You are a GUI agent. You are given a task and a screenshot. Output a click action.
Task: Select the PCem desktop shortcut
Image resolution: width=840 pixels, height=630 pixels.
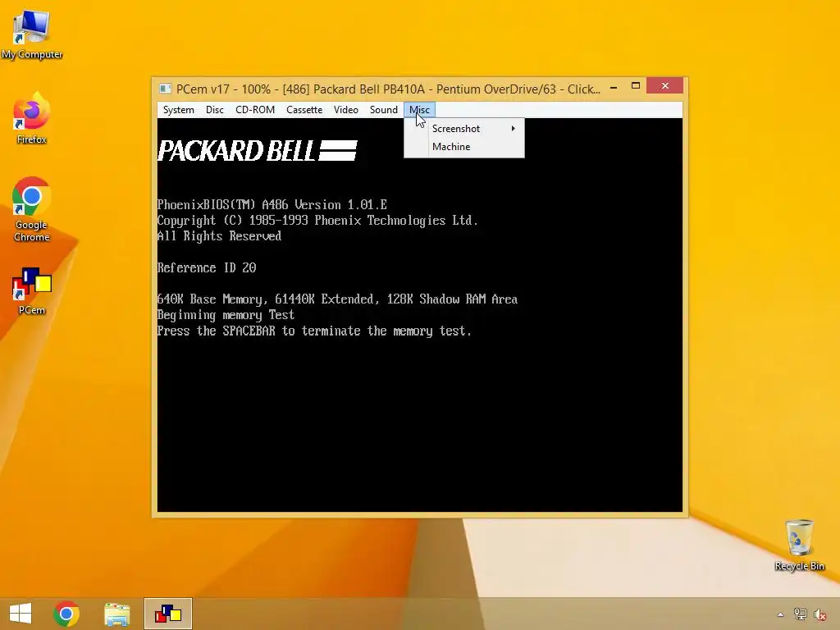(x=32, y=291)
